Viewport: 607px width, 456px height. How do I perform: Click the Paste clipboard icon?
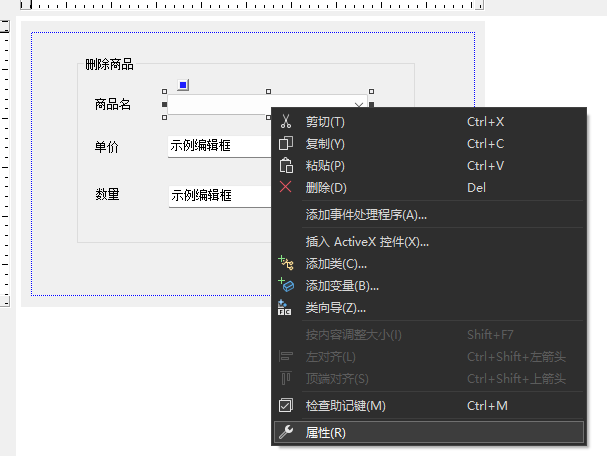pos(286,165)
